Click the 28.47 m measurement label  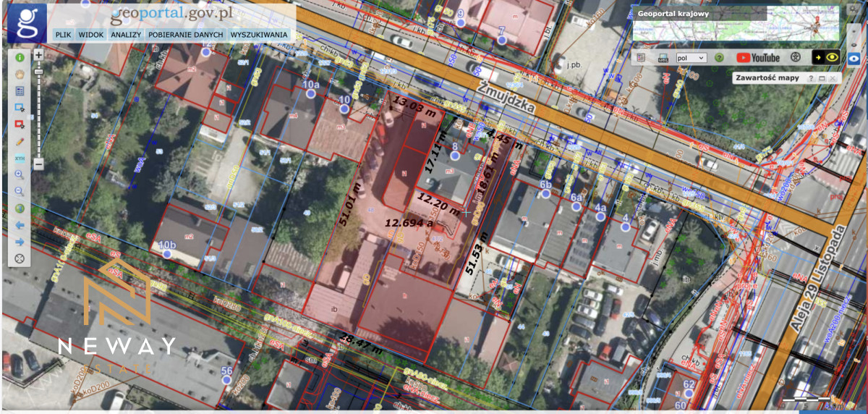coord(360,342)
